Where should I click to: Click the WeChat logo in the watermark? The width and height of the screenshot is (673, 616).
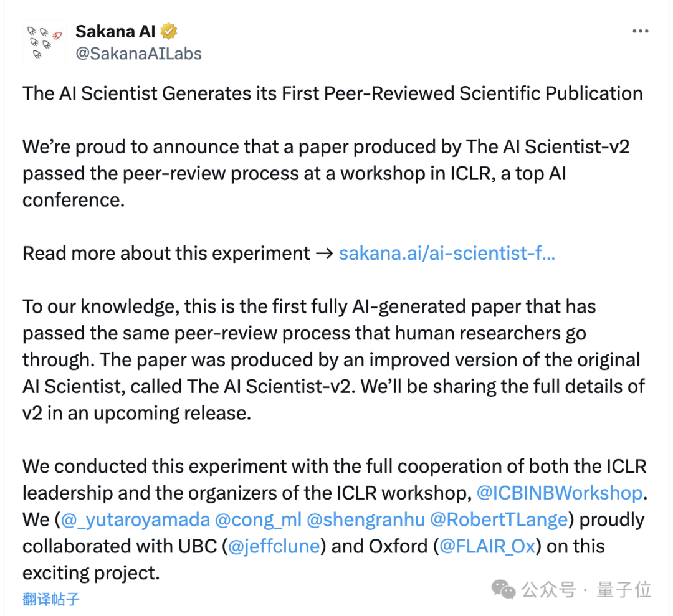504,589
